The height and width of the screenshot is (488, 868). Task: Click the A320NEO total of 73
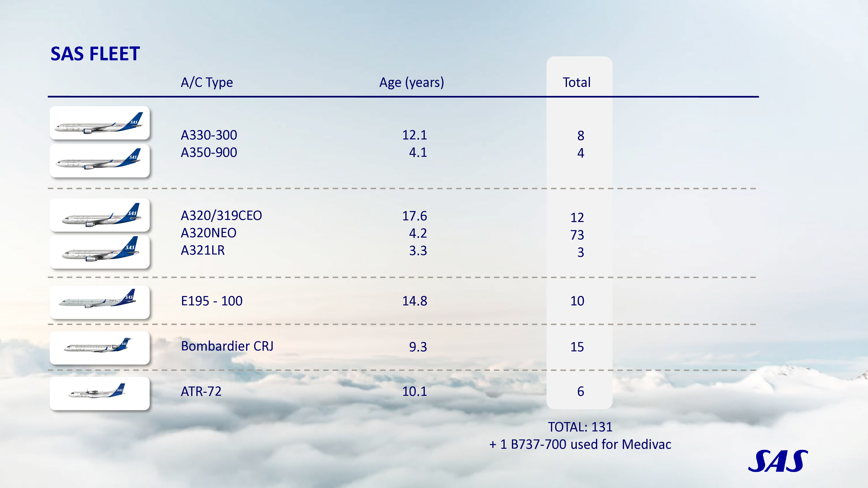click(577, 235)
